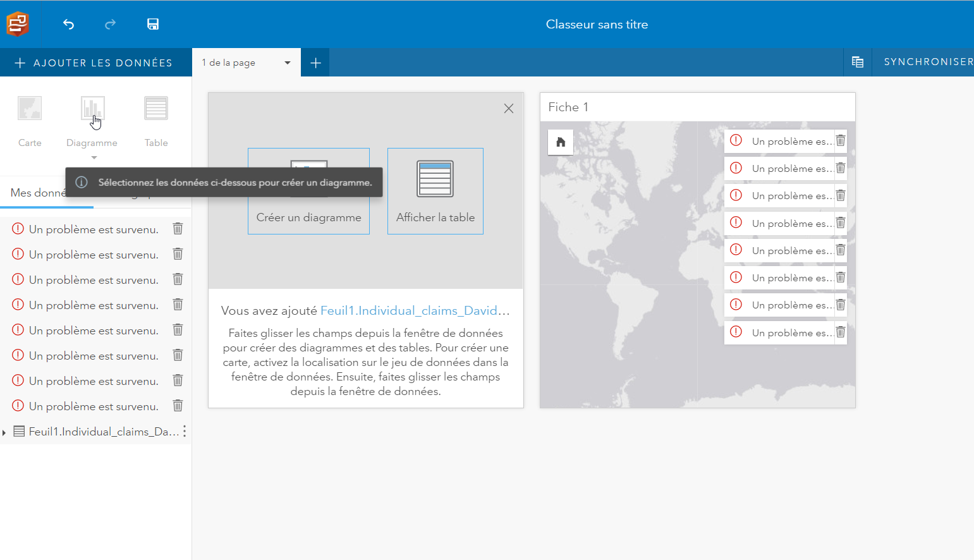
Task: Remove topmost error layer on Fiche 1 map
Action: click(841, 141)
